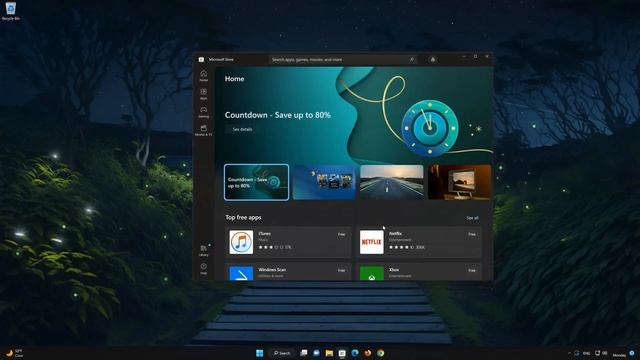This screenshot has height=360, width=640.
Task: Click the Microsoft Store logo in title bar
Action: click(201, 60)
